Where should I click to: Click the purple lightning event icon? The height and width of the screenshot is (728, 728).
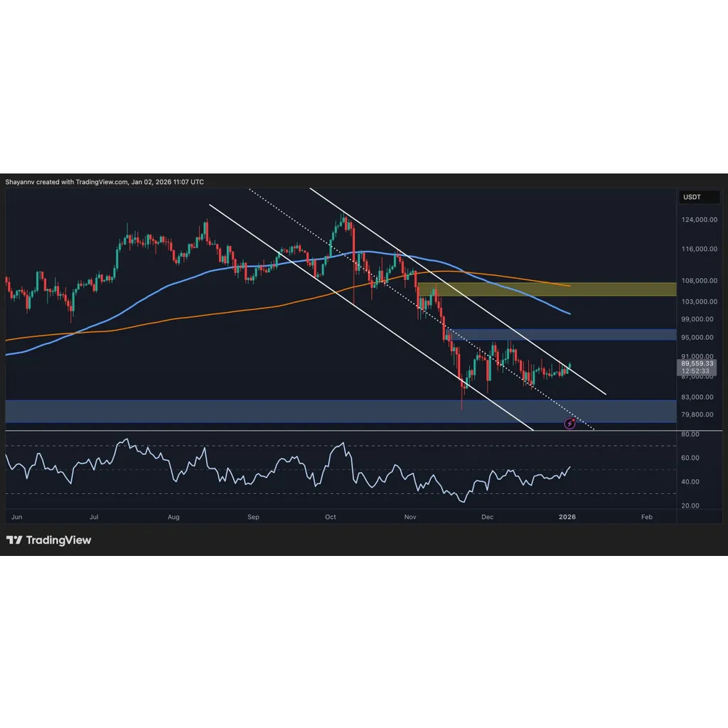click(569, 423)
